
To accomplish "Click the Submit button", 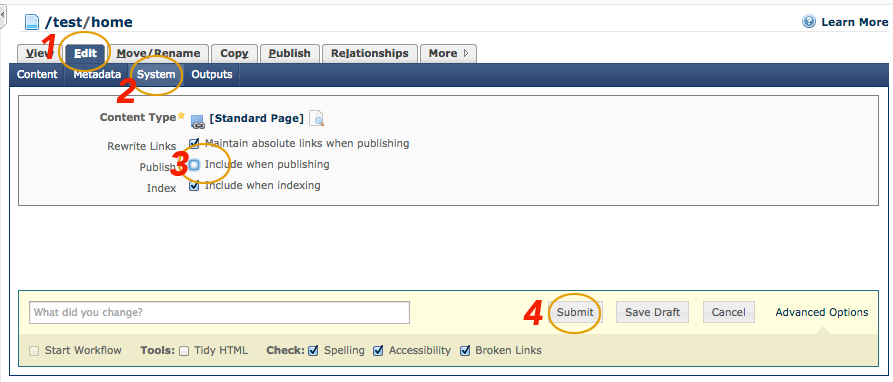I will pyautogui.click(x=575, y=312).
